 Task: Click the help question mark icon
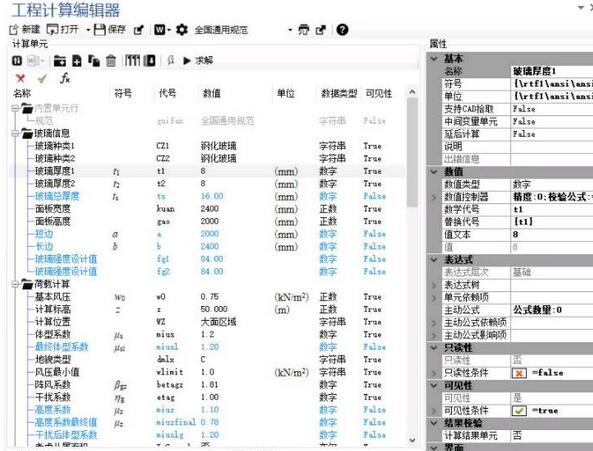point(342,29)
